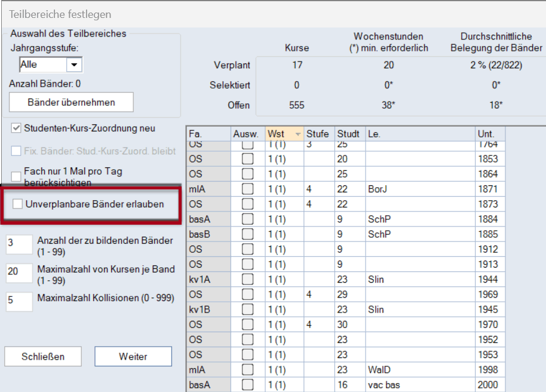
Task: Click the Bänder übernehmen button
Action: (x=71, y=102)
